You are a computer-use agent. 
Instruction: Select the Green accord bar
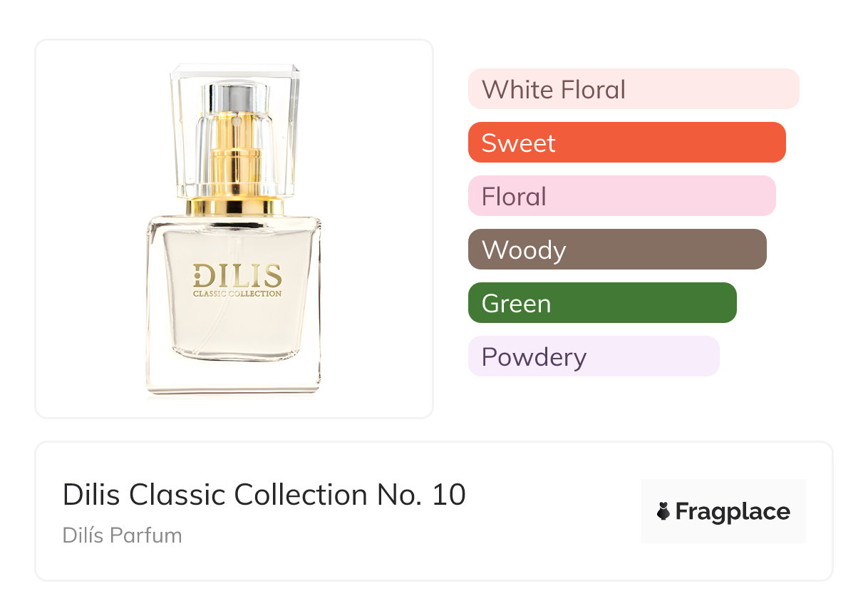coord(601,303)
